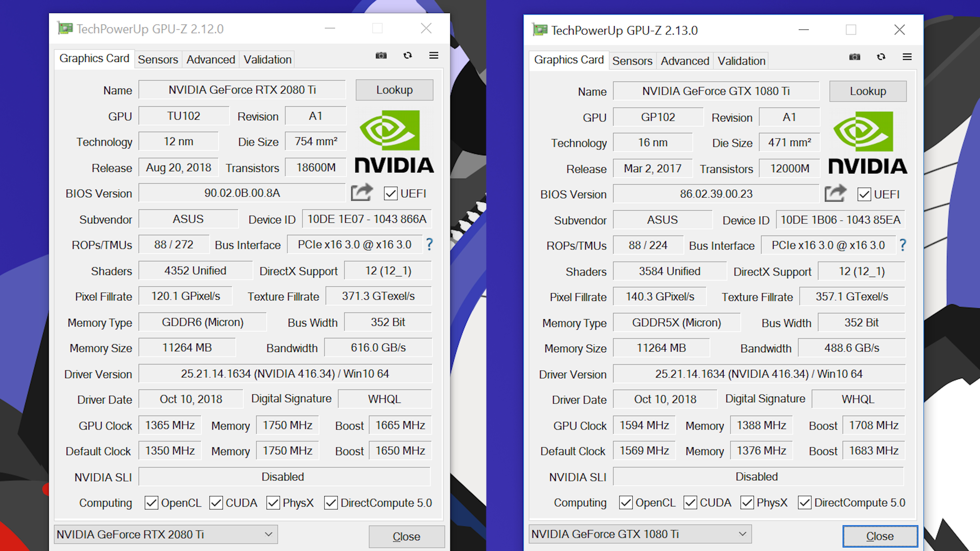Click the Name field showing RTX 2080 Ti
This screenshot has width=980, height=551.
242,90
